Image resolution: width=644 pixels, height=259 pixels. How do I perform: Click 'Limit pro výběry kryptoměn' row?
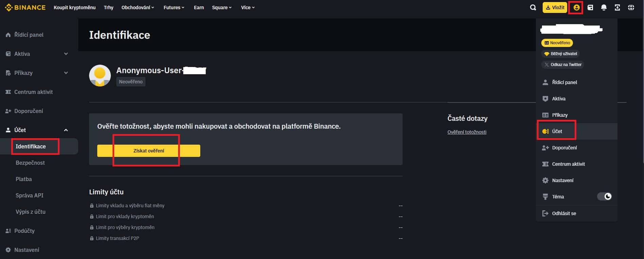[x=246, y=227]
